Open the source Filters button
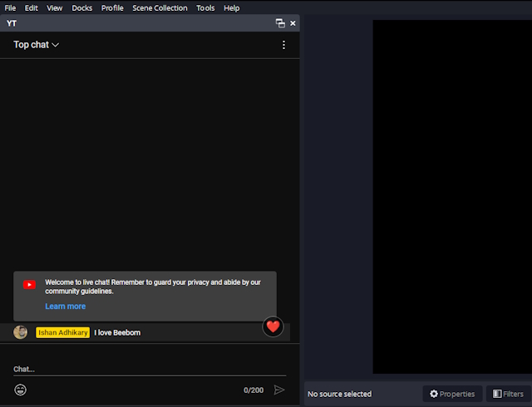 [x=508, y=394]
